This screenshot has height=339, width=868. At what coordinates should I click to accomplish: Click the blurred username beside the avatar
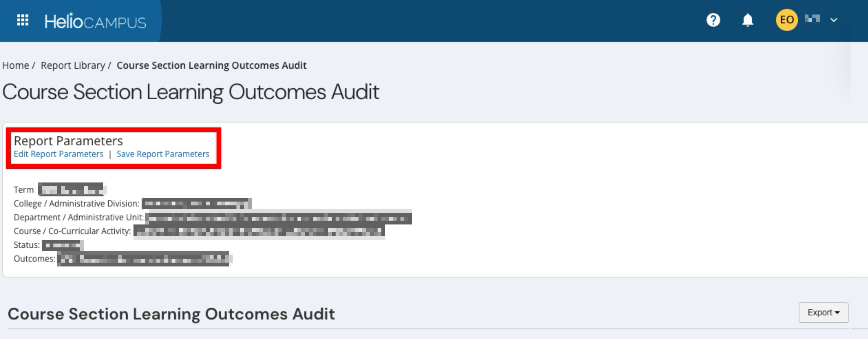(812, 19)
